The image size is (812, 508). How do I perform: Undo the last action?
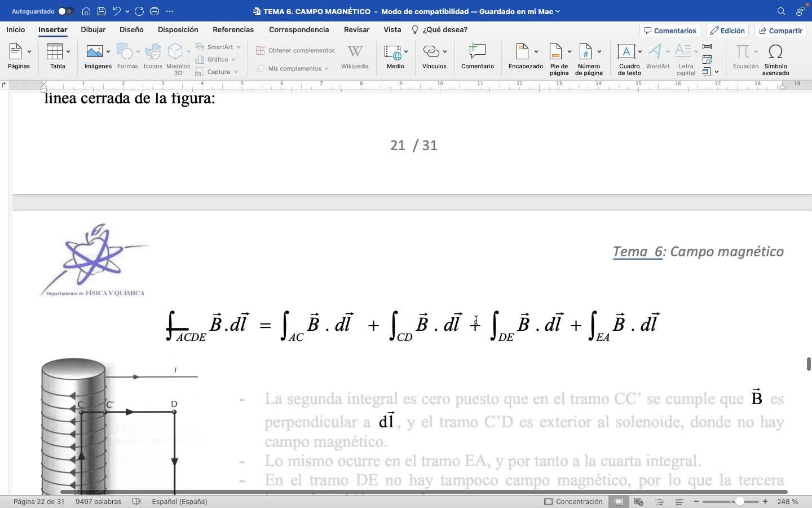point(117,11)
